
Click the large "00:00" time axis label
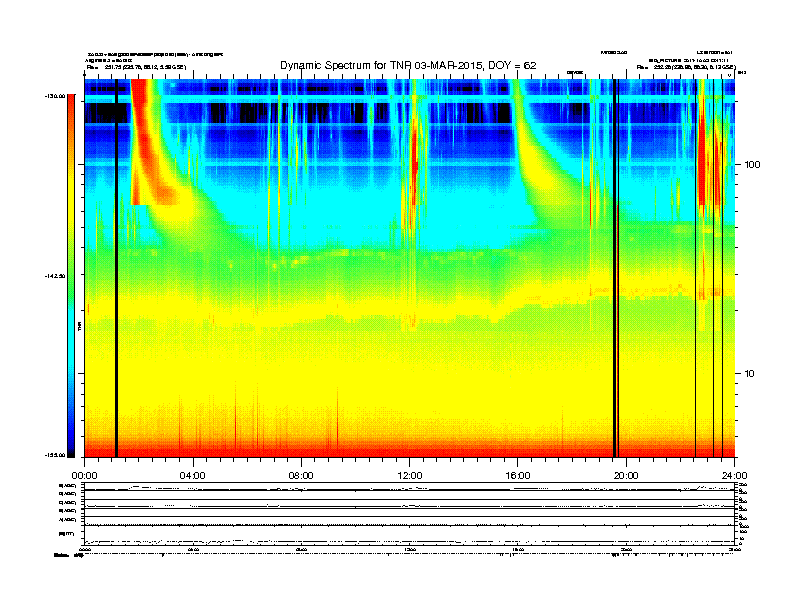84,476
